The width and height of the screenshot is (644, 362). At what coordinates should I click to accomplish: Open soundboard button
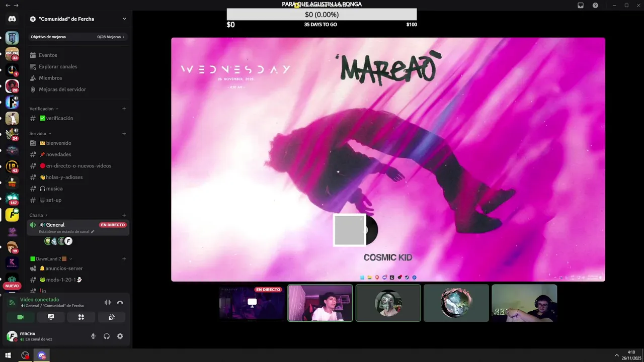pyautogui.click(x=111, y=317)
